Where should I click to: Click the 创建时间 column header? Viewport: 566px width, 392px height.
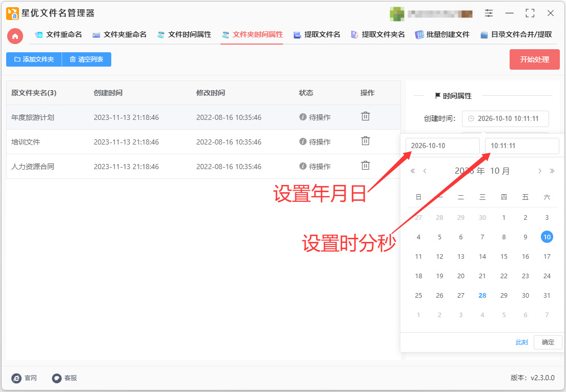108,93
